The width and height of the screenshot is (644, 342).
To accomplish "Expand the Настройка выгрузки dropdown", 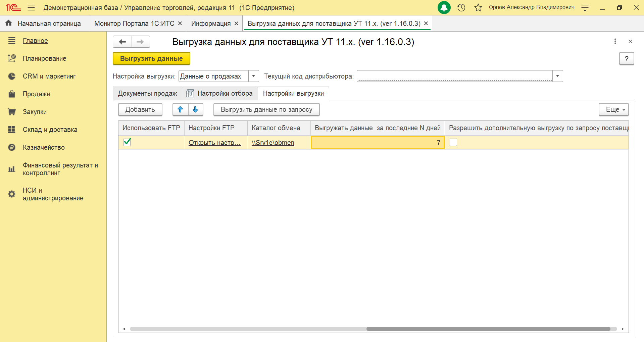I will pyautogui.click(x=254, y=76).
